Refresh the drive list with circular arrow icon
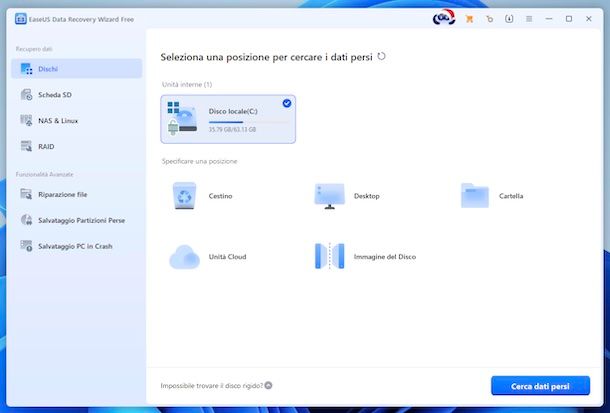 pos(382,56)
